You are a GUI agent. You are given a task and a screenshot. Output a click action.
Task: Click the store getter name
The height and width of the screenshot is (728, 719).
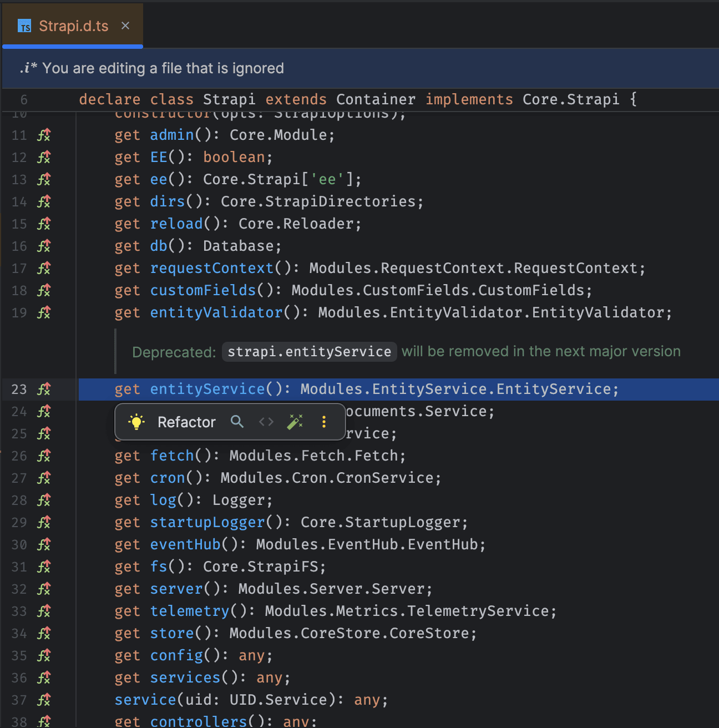pyautogui.click(x=172, y=633)
